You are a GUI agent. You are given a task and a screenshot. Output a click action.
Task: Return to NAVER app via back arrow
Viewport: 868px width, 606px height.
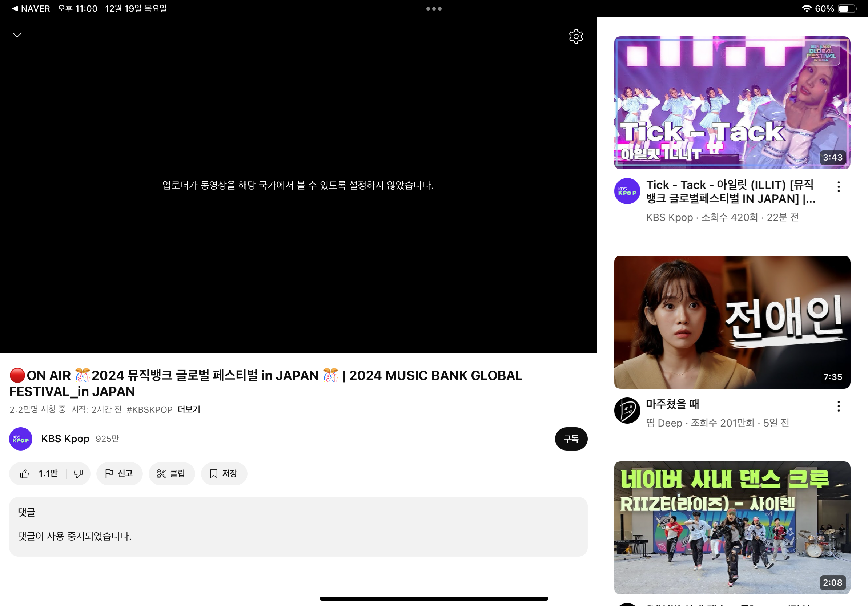coord(31,8)
